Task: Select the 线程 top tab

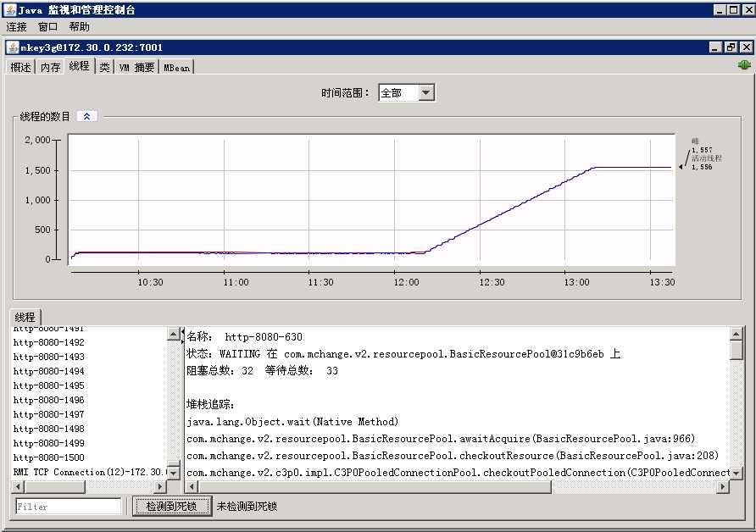Action: 79,66
